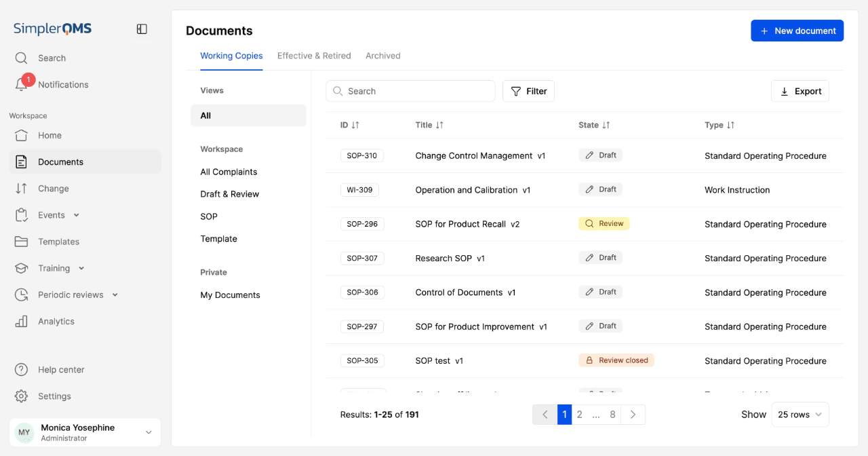Image resolution: width=868 pixels, height=456 pixels.
Task: Go to Home via the house icon
Action: [x=21, y=136]
